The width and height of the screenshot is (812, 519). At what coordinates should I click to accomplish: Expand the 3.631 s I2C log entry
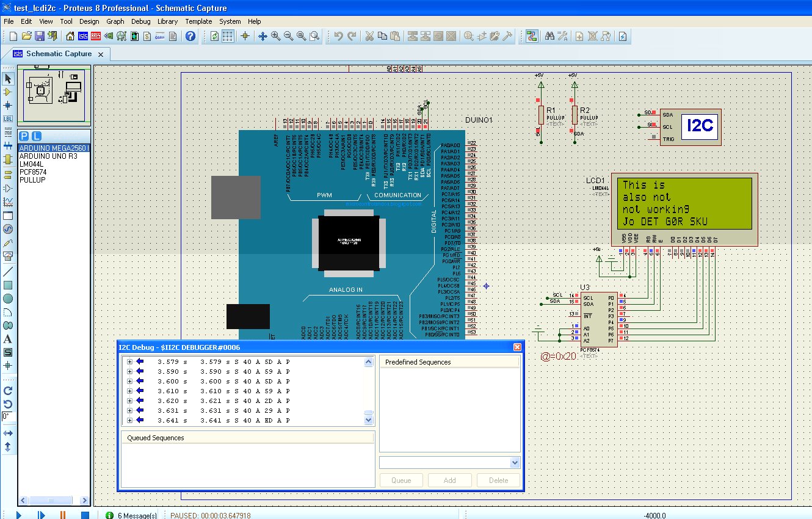[x=129, y=410]
